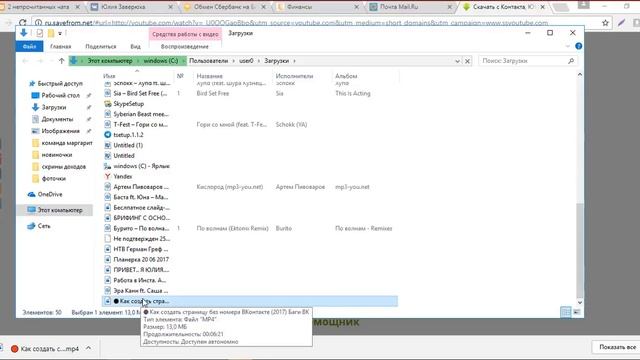Select OneDrive in the navigation pane
Screen dimensions: 640x360
pos(49,194)
